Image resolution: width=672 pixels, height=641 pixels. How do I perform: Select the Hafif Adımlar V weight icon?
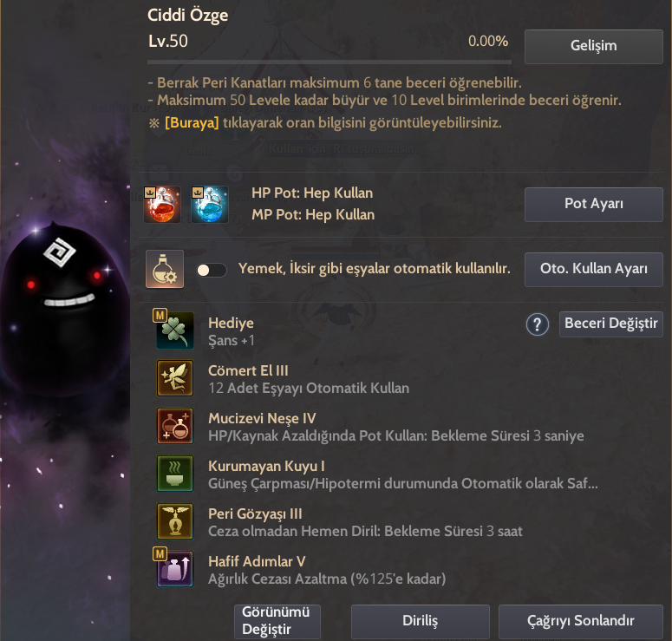click(x=175, y=568)
